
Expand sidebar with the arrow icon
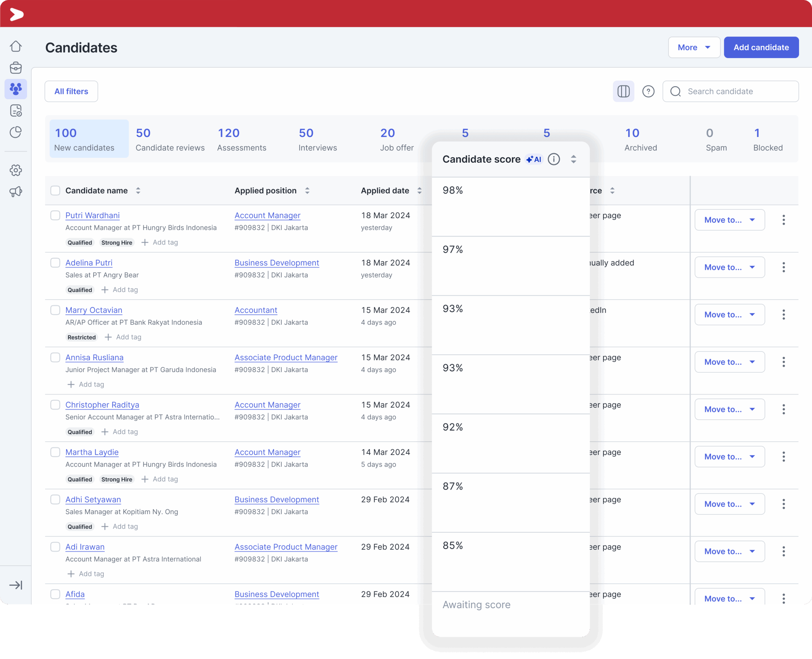coord(16,585)
